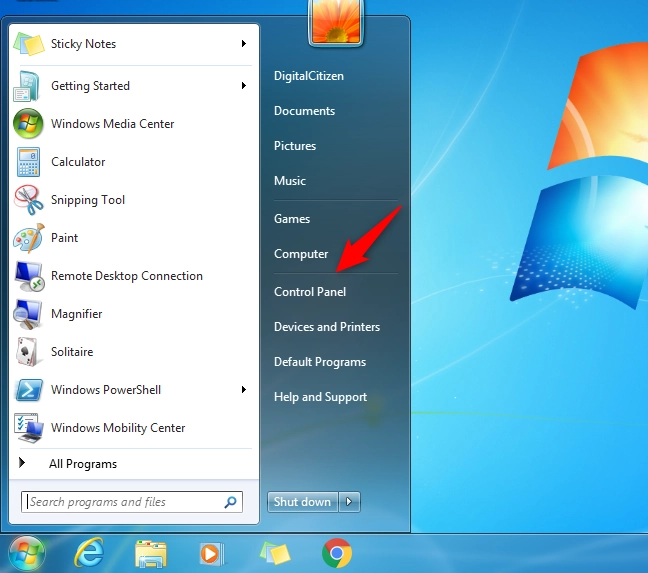Open Music from the Start menu
The width and height of the screenshot is (648, 573).
pyautogui.click(x=290, y=181)
